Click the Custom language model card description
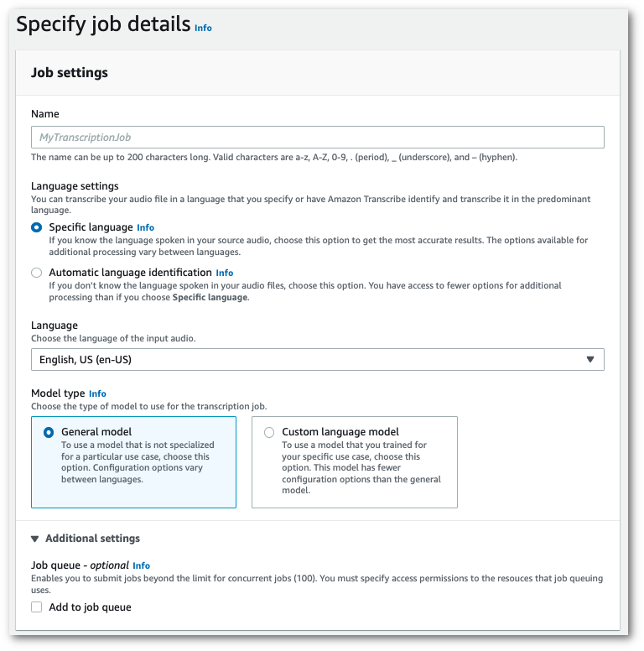This screenshot has height=651, width=644. (362, 468)
